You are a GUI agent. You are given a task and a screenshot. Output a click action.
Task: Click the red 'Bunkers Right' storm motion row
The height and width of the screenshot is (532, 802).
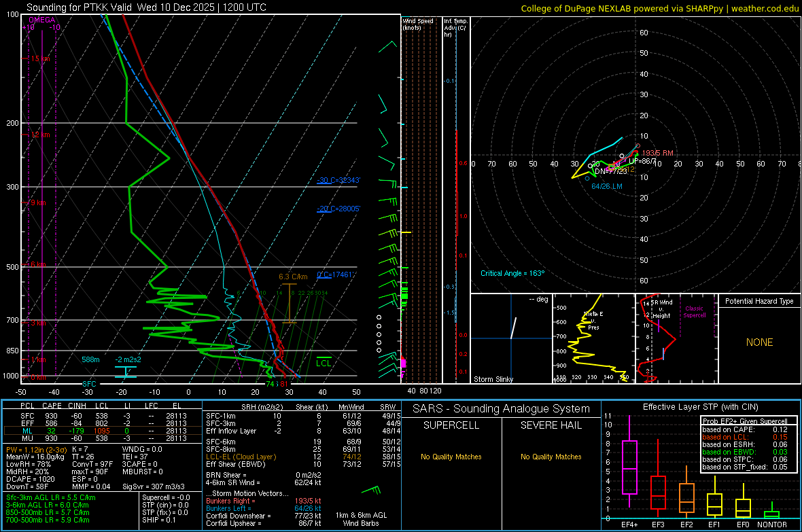264,501
